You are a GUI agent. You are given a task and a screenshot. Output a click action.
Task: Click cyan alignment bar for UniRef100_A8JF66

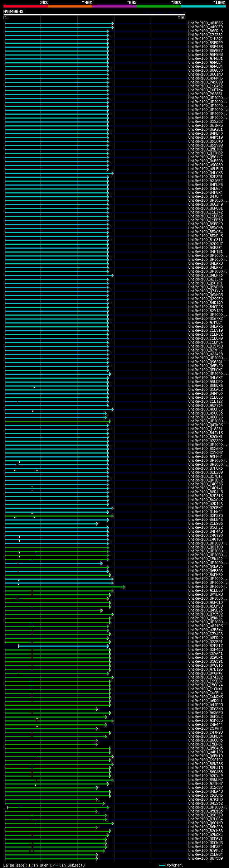click(x=59, y=23)
